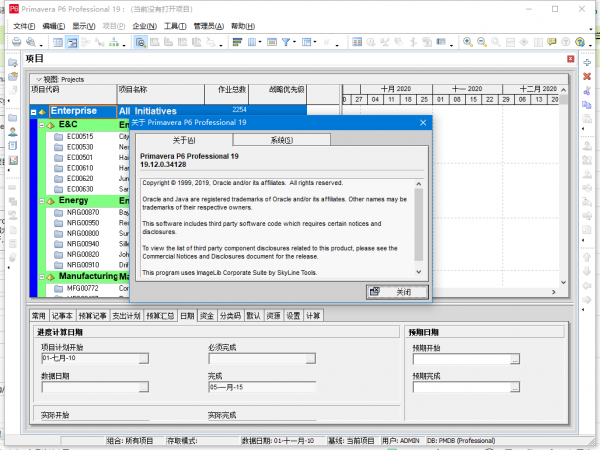Screen dimensions: 600x450
Task: Select project EC00515 row
Action: 87,137
